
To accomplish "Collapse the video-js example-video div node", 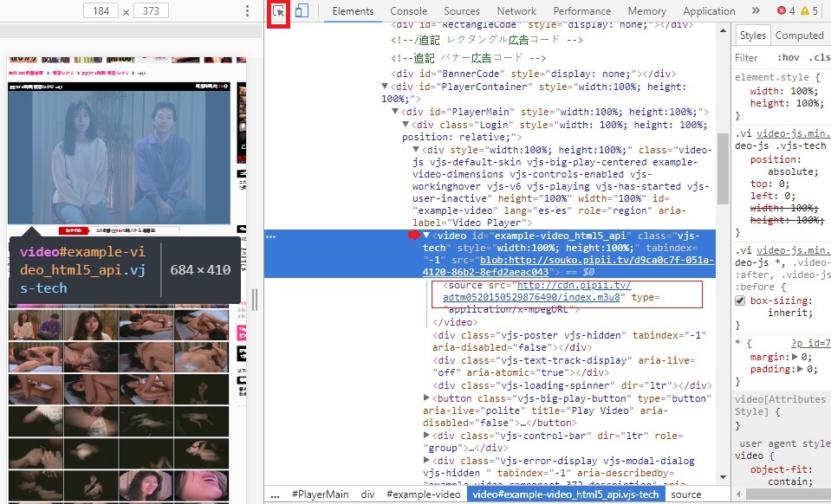I will (416, 149).
